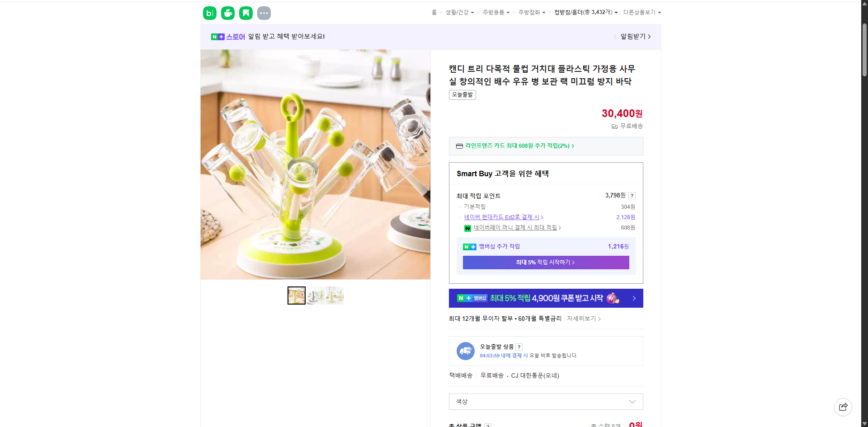Click the 홈 breadcrumb item
This screenshot has height=427, width=868.
point(433,12)
